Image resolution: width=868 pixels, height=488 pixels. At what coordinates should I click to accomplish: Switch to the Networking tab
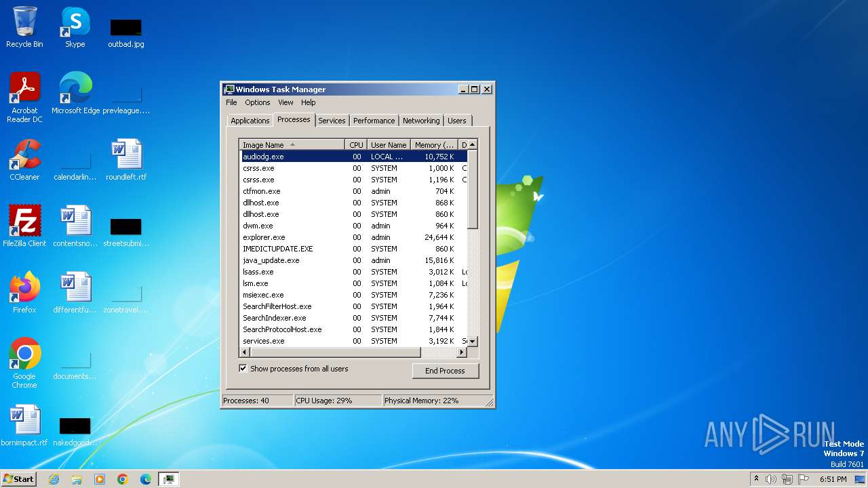pos(421,121)
